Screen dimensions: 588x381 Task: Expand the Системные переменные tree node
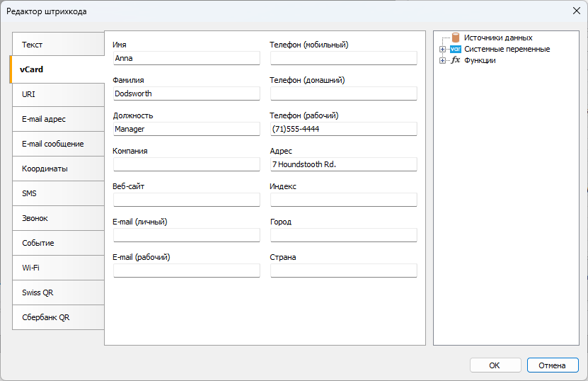(442, 49)
